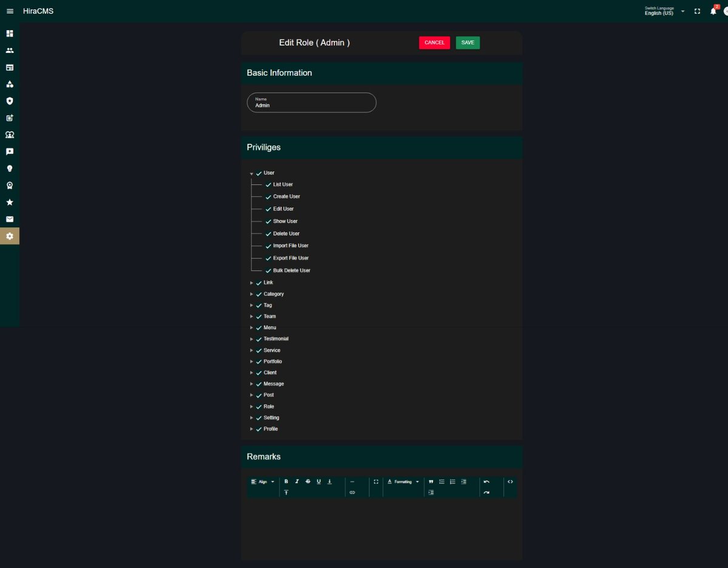728x568 pixels.
Task: Open the web layout sidebar icon
Action: tap(10, 67)
